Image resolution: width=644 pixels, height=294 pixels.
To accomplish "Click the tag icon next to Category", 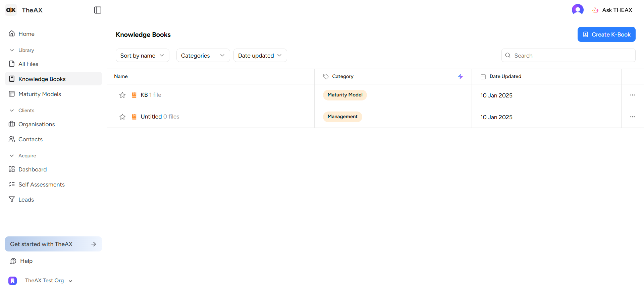I will tap(326, 76).
